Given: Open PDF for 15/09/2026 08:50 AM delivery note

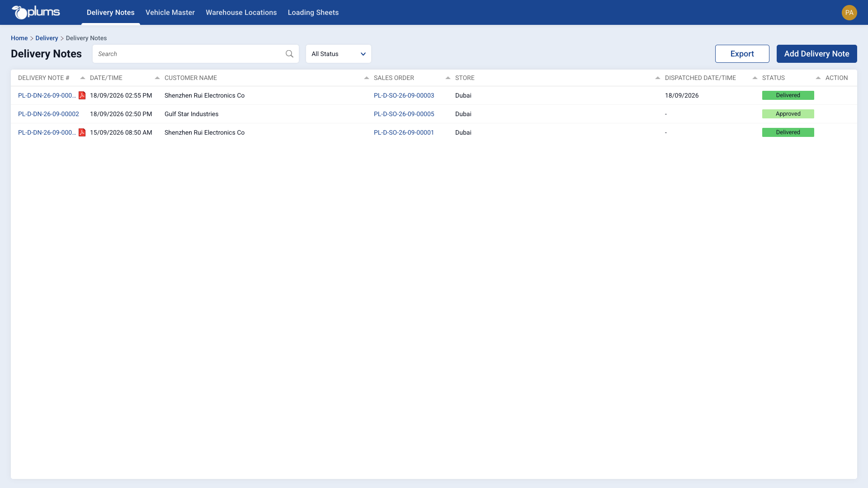Looking at the screenshot, I should [82, 132].
